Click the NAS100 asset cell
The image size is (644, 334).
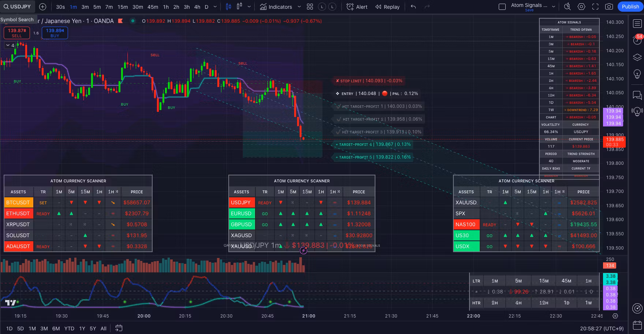(466, 224)
